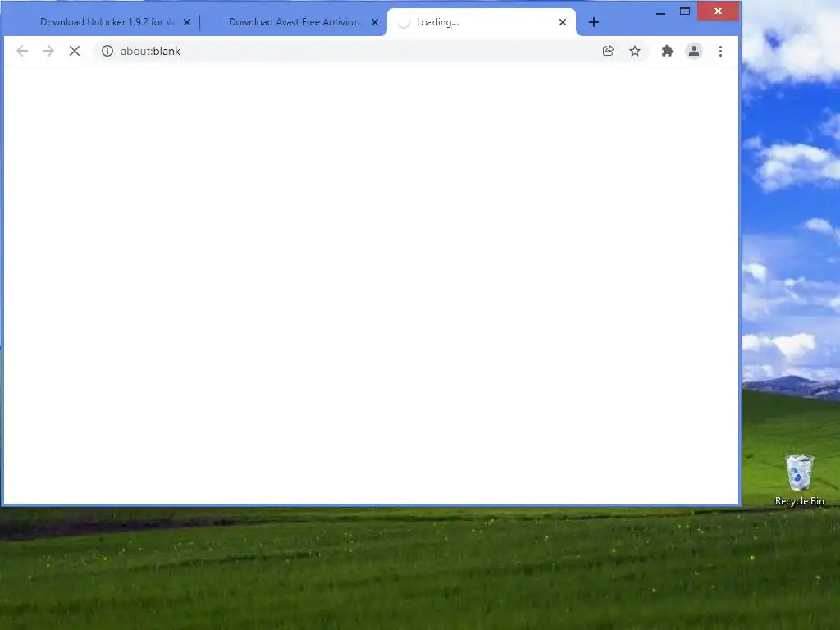This screenshot has width=840, height=630.
Task: Share this page icon
Action: (608, 51)
